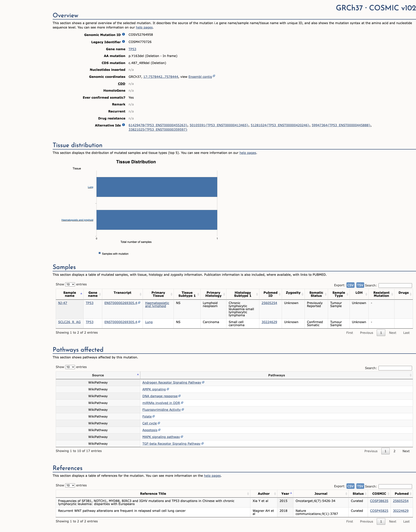Sort references by Journal column
416x532 pixels.
[321, 494]
